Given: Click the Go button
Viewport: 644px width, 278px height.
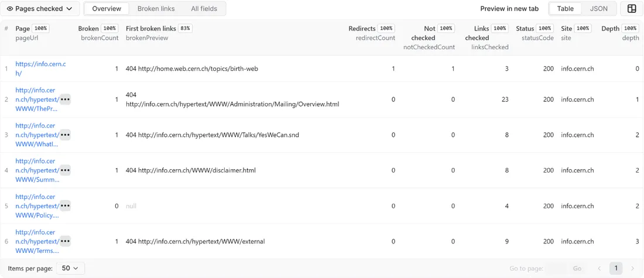Looking at the screenshot, I should [577, 268].
